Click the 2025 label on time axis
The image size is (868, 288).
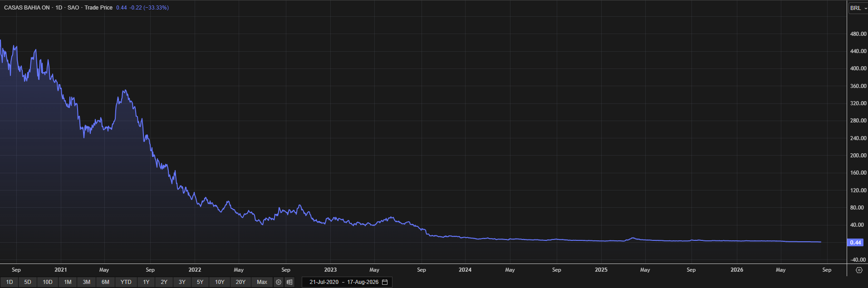(x=601, y=270)
